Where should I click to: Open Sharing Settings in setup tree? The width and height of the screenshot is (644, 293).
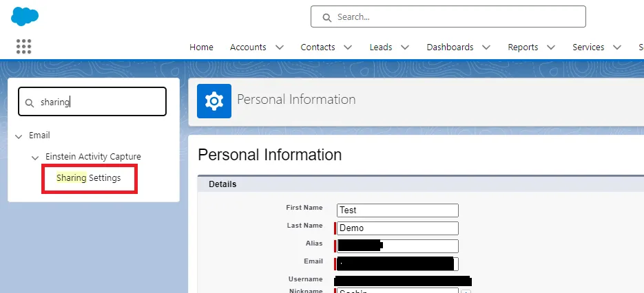(x=89, y=178)
